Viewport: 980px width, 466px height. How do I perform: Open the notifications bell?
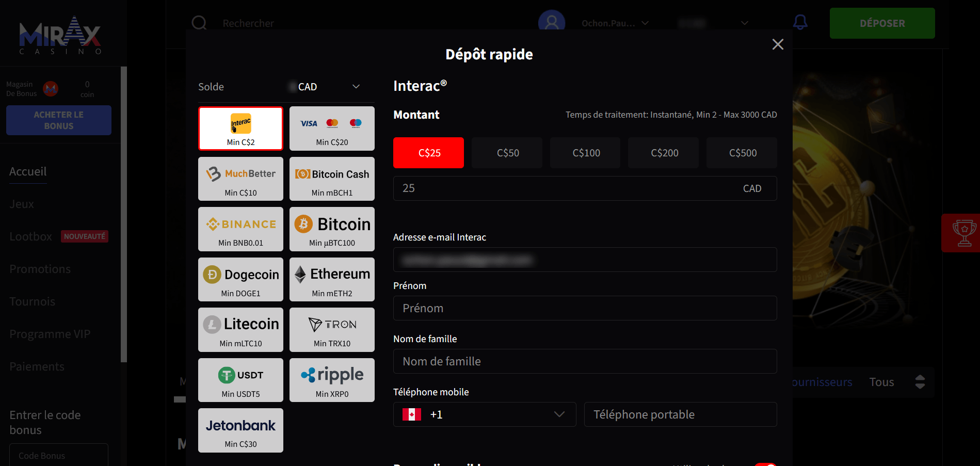coord(800,22)
